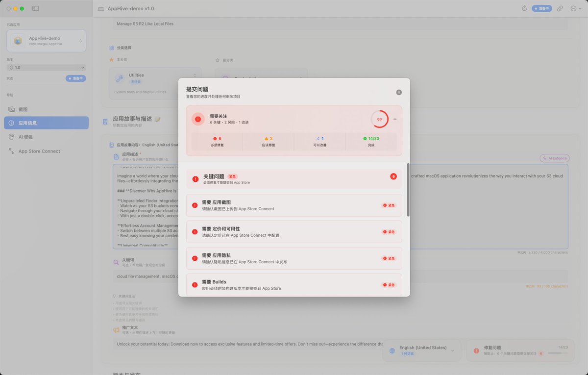The width and height of the screenshot is (588, 375).
Task: Open the 修复问题 status card
Action: coord(520,350)
